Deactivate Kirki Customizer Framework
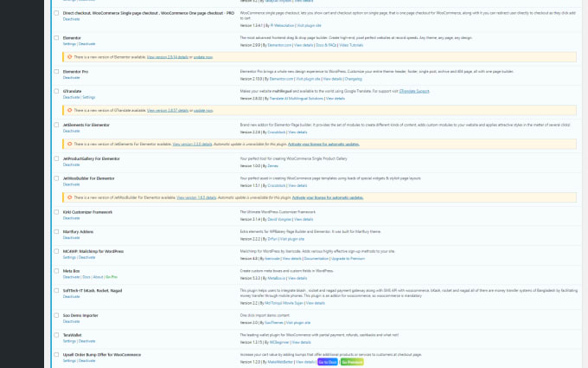This screenshot has width=588, height=368. coord(71,218)
